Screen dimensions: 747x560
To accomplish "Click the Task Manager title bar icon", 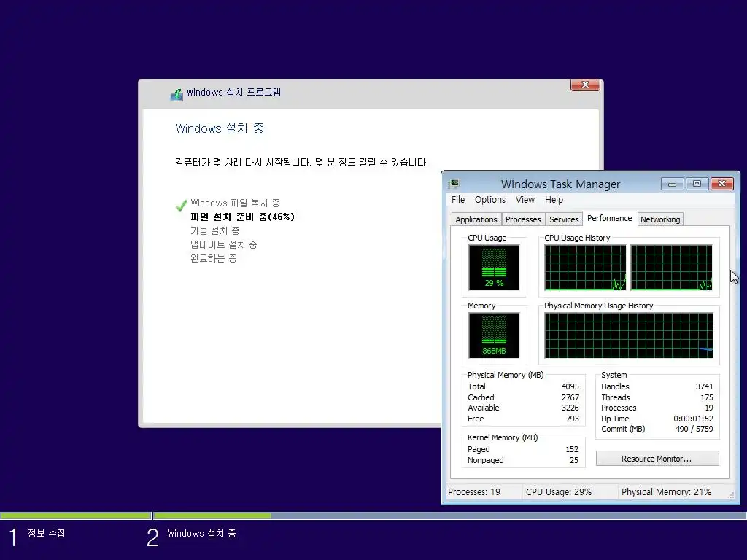I will (x=454, y=184).
